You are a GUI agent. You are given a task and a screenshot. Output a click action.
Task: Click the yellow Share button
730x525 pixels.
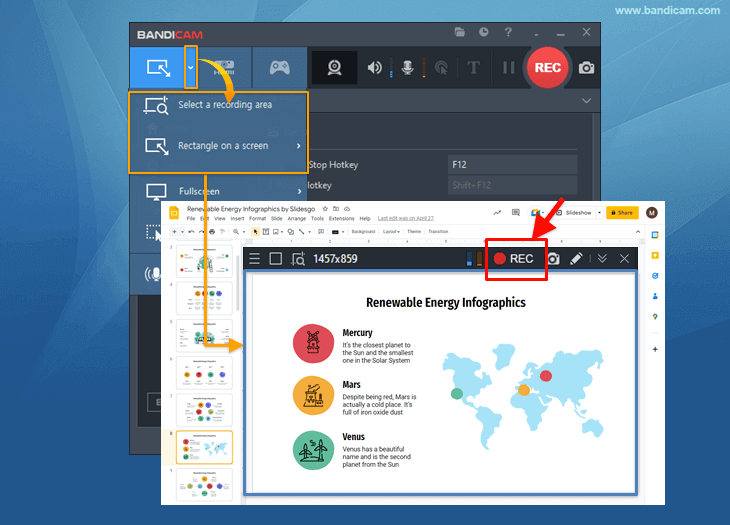coord(622,213)
